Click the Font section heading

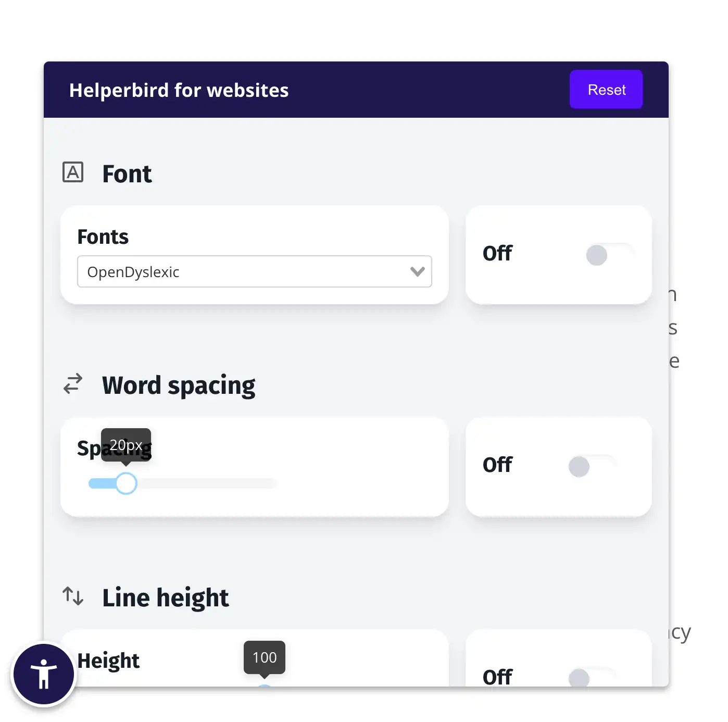127,173
